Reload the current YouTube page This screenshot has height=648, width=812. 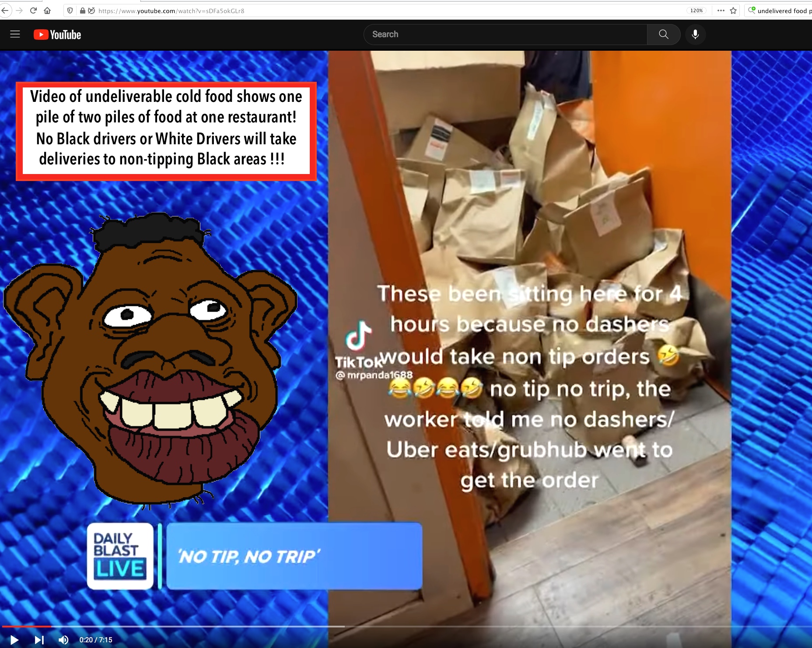(x=33, y=10)
